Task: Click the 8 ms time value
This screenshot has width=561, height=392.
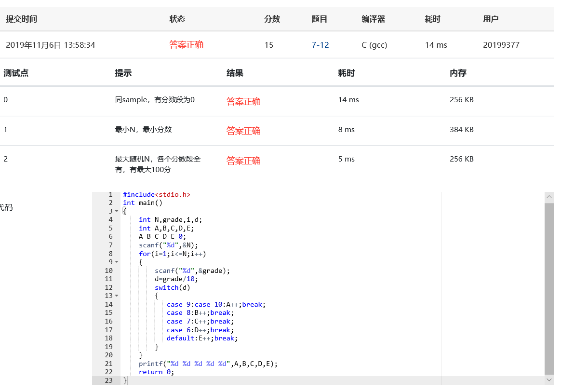Action: (347, 130)
